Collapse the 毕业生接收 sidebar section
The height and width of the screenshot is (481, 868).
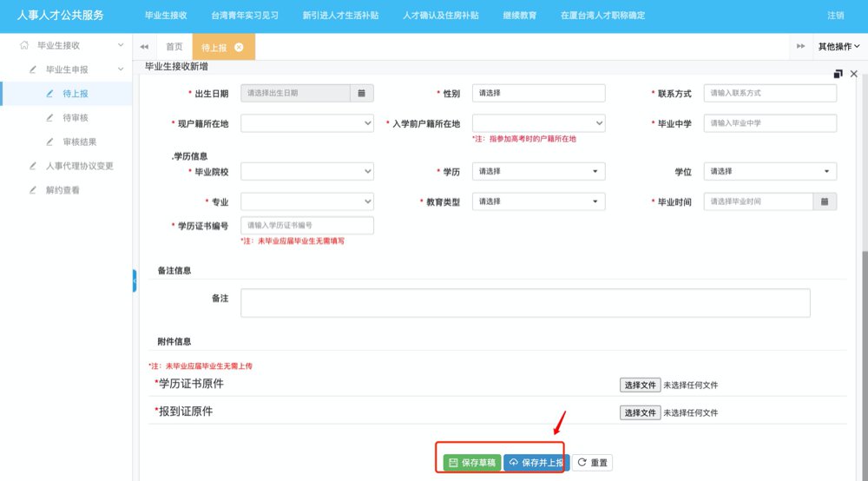point(118,45)
